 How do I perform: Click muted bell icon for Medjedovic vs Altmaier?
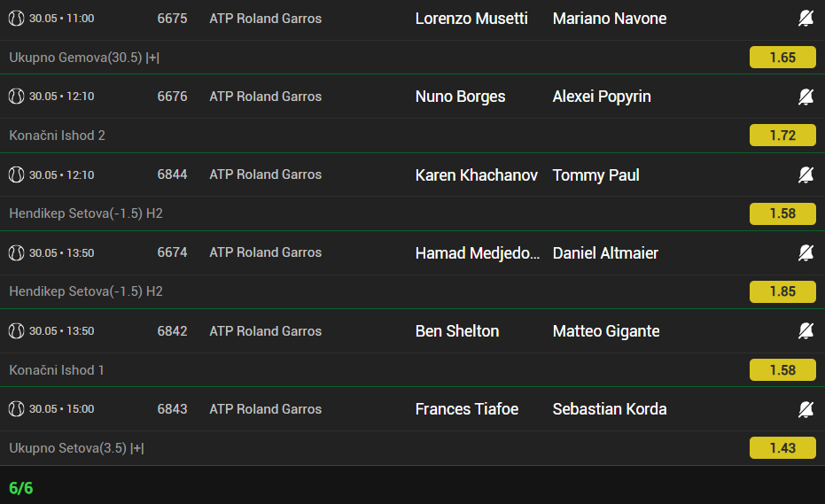point(806,252)
